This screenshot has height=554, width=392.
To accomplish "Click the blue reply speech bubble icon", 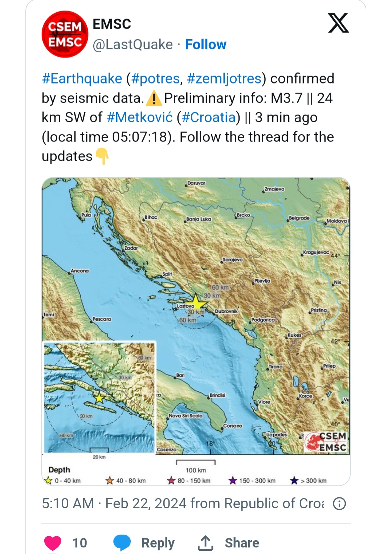I will click(122, 543).
